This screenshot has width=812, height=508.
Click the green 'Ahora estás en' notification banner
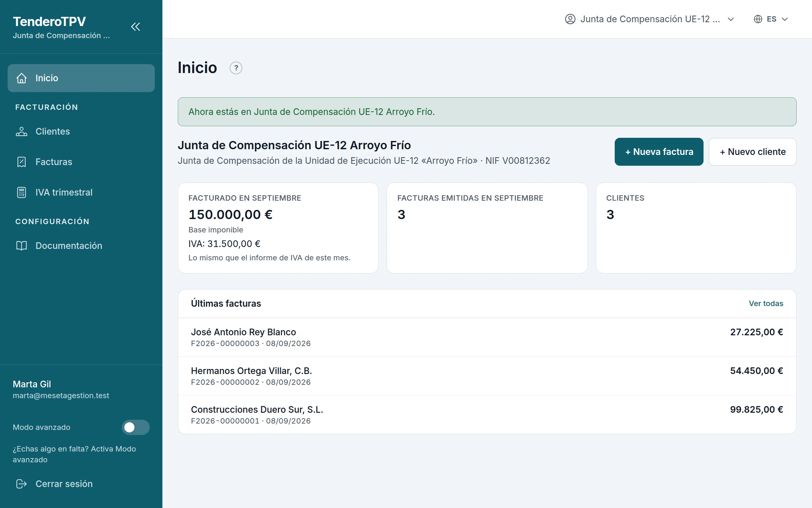(487, 112)
